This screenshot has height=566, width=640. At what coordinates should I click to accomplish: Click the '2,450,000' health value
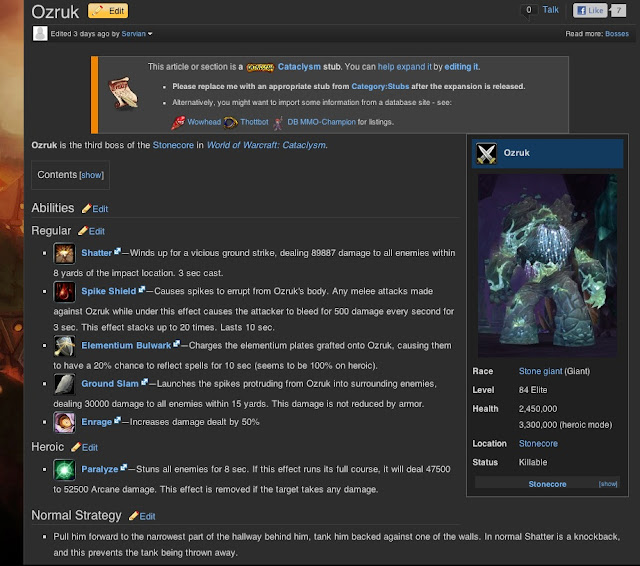click(x=538, y=409)
